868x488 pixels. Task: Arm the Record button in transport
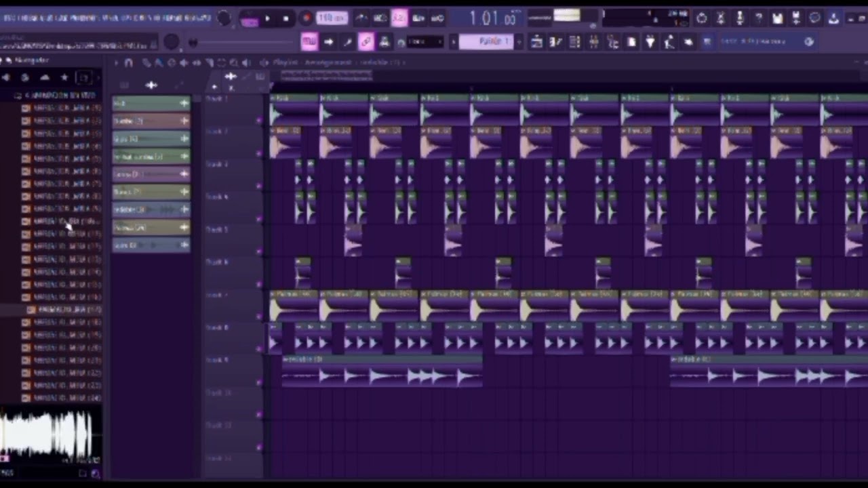(306, 18)
